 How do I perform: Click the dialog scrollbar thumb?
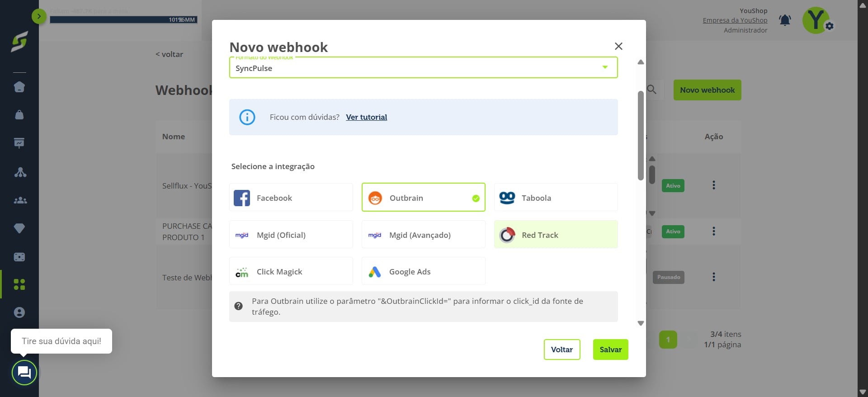click(x=640, y=136)
